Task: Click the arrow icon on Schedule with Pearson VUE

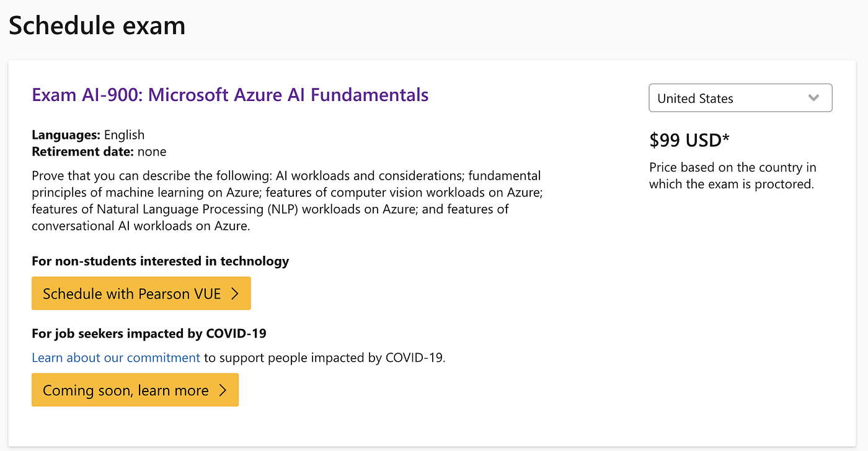Action: coord(235,294)
